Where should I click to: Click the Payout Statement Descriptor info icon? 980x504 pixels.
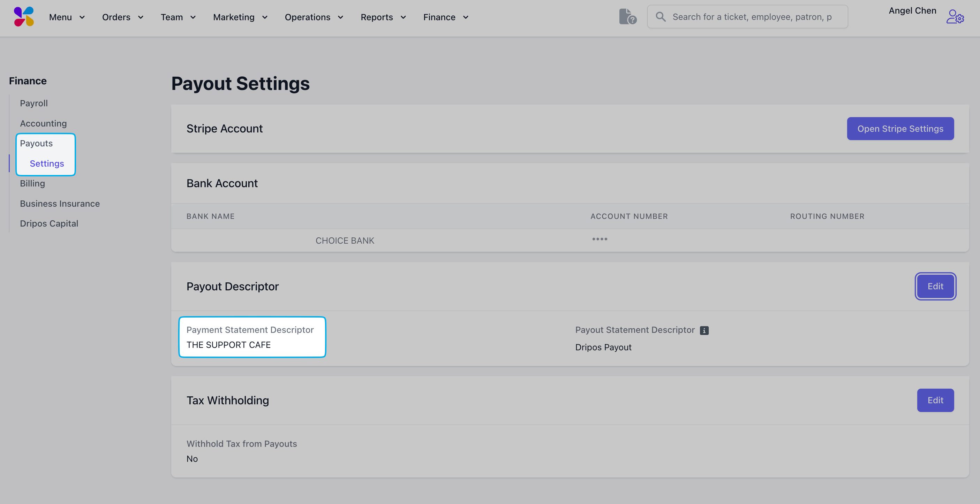coord(704,330)
